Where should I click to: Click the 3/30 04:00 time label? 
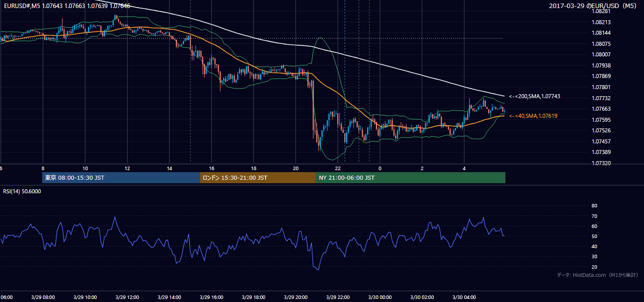tap(464, 297)
